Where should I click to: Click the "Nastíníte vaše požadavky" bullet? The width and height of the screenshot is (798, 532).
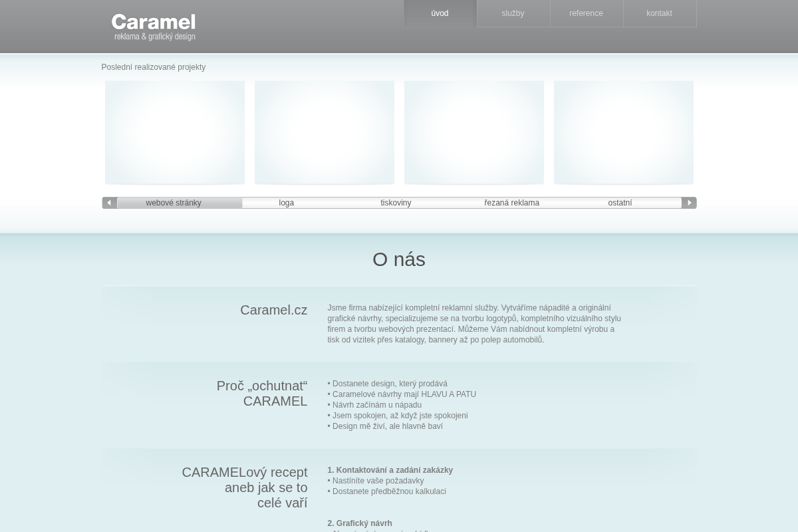pyautogui.click(x=376, y=481)
